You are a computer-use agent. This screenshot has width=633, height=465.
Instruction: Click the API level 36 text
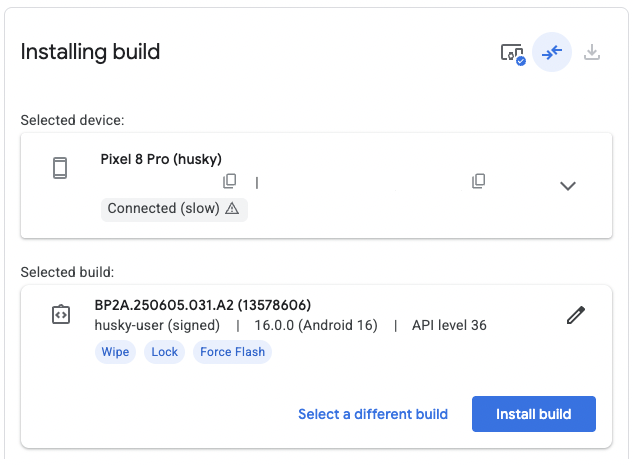pyautogui.click(x=449, y=325)
